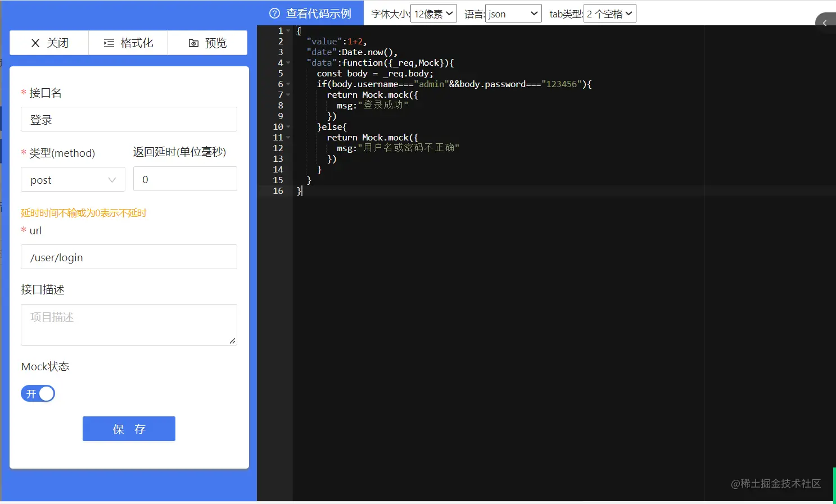The width and height of the screenshot is (836, 504).
Task: Open the 语言 json language dropdown
Action: pos(513,13)
